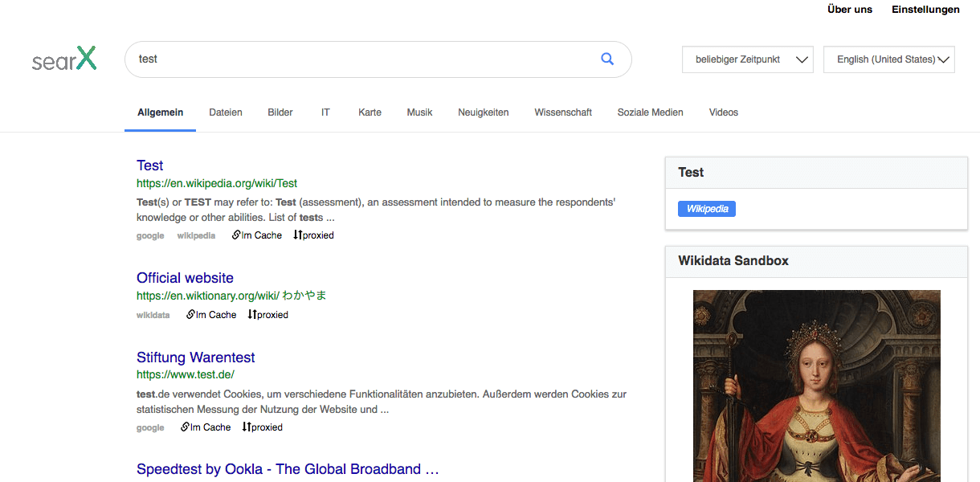
Task: Click the 'Über uns' link
Action: [849, 10]
